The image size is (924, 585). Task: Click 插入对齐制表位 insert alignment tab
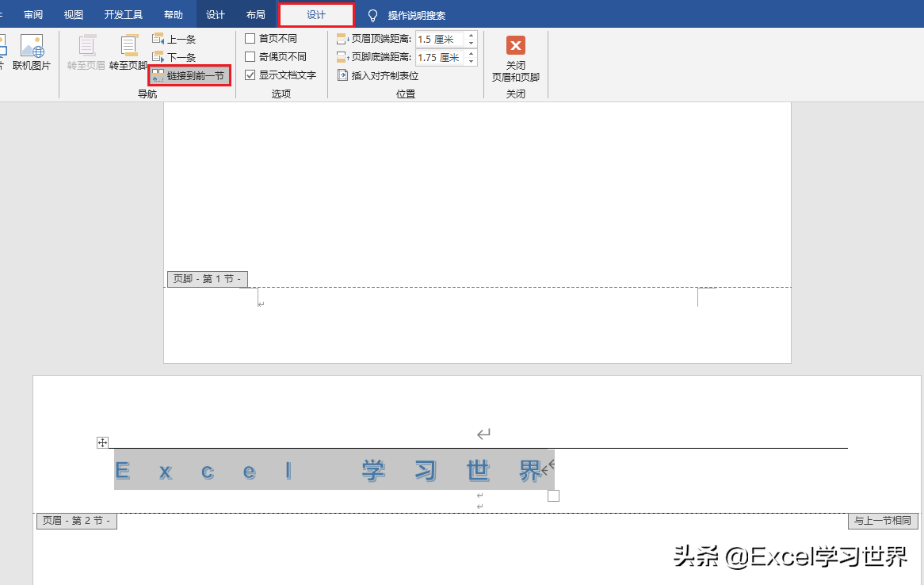(x=378, y=75)
